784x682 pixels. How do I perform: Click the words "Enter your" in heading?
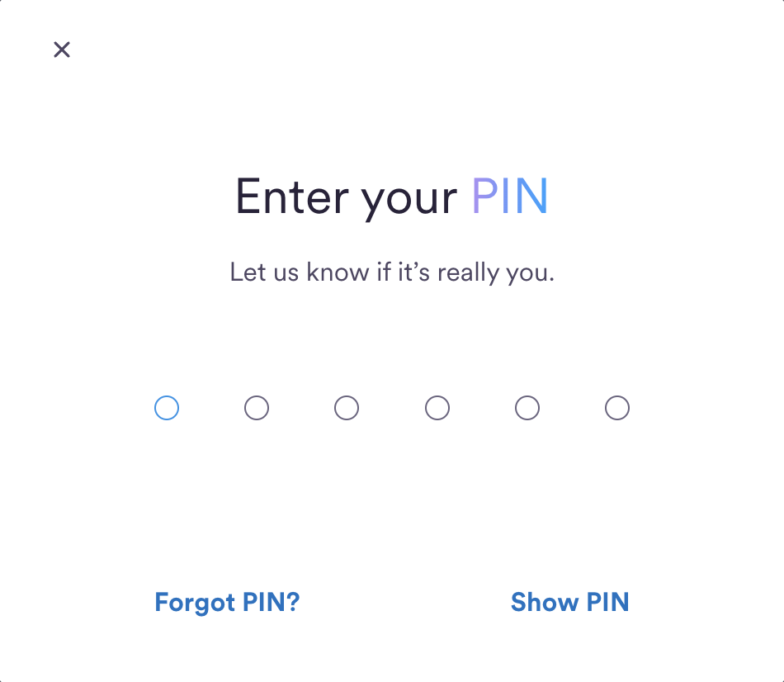click(x=347, y=197)
